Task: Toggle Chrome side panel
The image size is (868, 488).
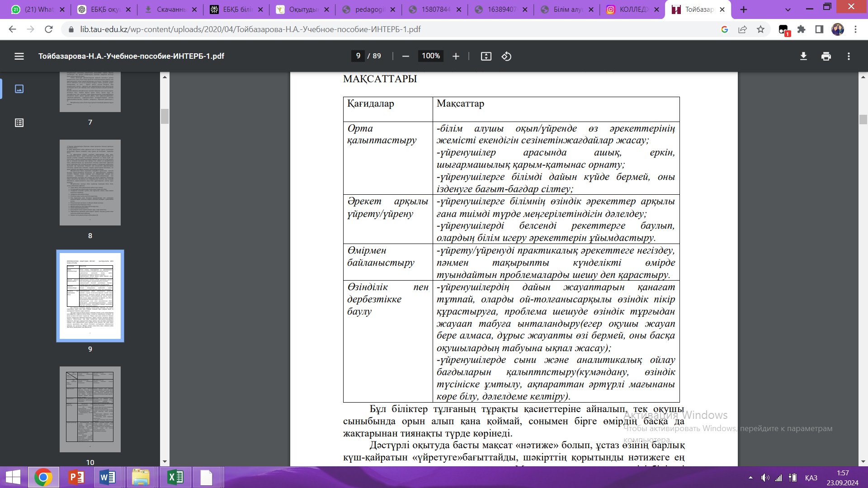Action: (819, 29)
